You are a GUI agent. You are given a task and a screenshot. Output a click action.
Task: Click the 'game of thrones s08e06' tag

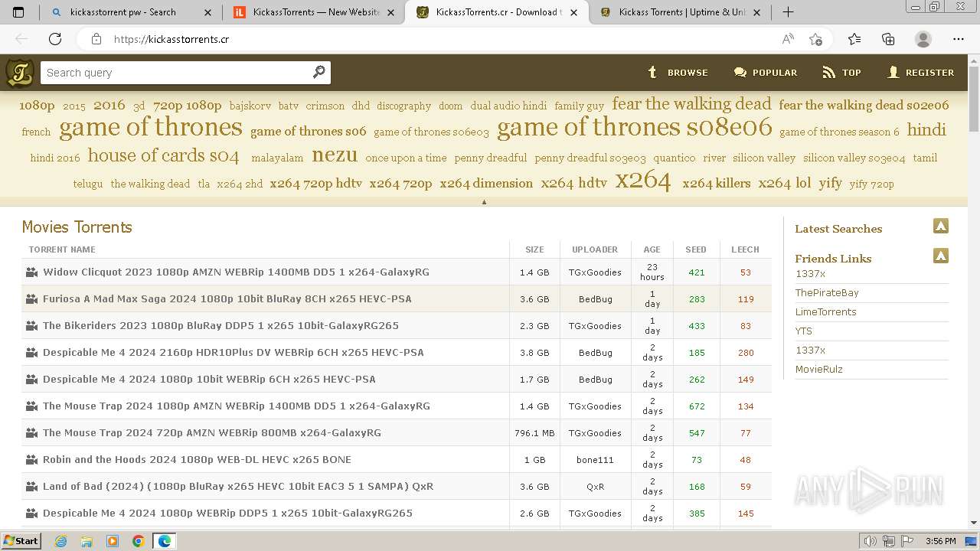(x=635, y=127)
